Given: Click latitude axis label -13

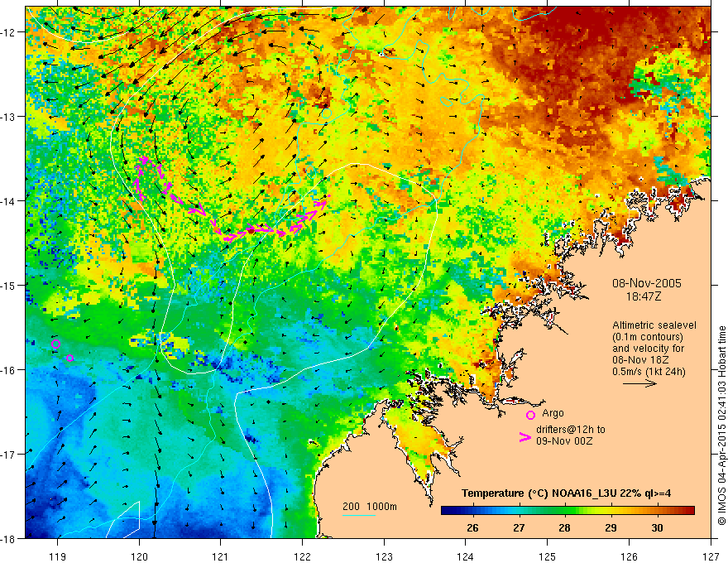Looking at the screenshot, I should pyautogui.click(x=7, y=117).
